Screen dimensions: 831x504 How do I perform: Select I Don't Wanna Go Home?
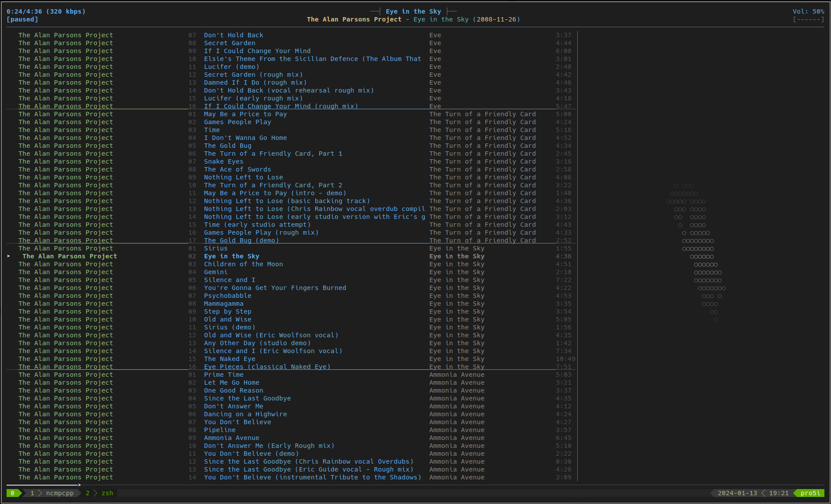(245, 138)
